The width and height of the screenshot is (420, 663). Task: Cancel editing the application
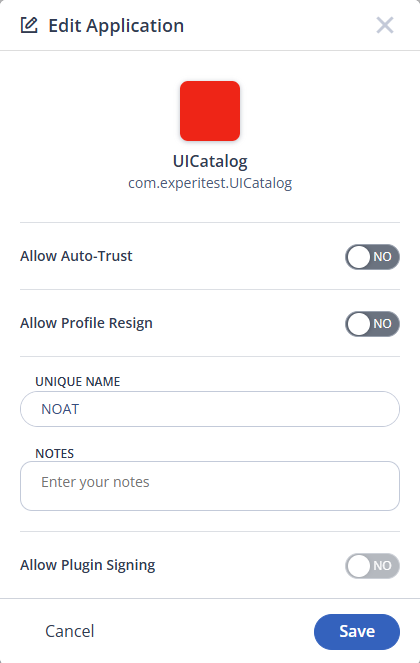tap(70, 631)
